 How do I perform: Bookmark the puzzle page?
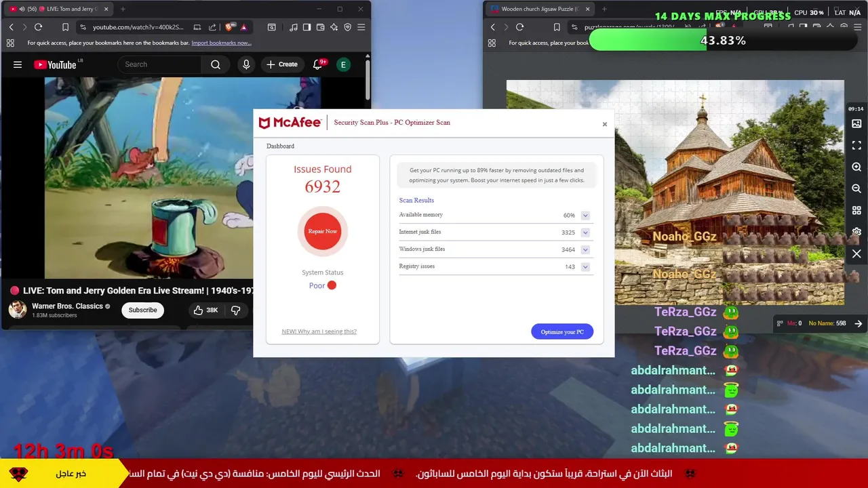point(557,27)
